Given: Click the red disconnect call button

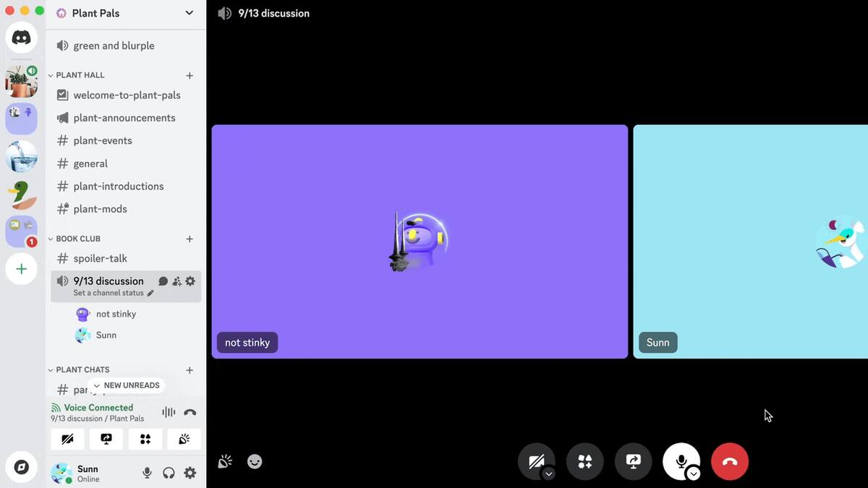Looking at the screenshot, I should [x=729, y=461].
